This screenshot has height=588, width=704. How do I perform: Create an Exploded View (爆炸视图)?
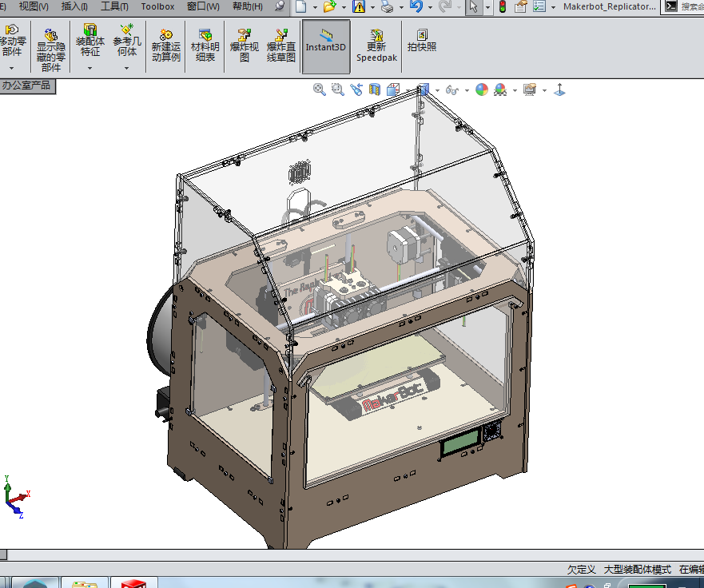[244, 46]
